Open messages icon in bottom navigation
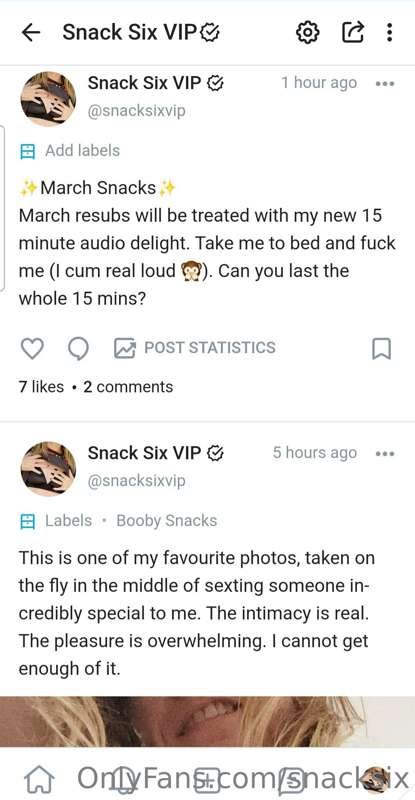The width and height of the screenshot is (415, 800). 291,780
